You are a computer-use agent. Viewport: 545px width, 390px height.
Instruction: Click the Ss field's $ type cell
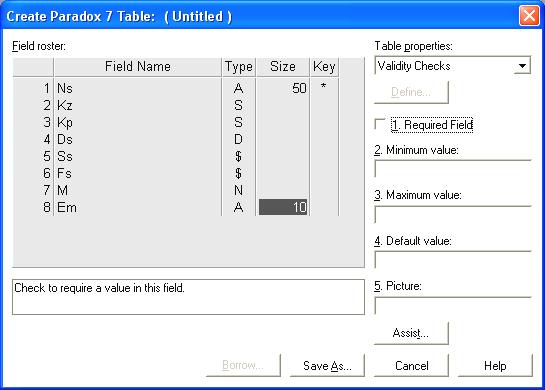pyautogui.click(x=238, y=156)
